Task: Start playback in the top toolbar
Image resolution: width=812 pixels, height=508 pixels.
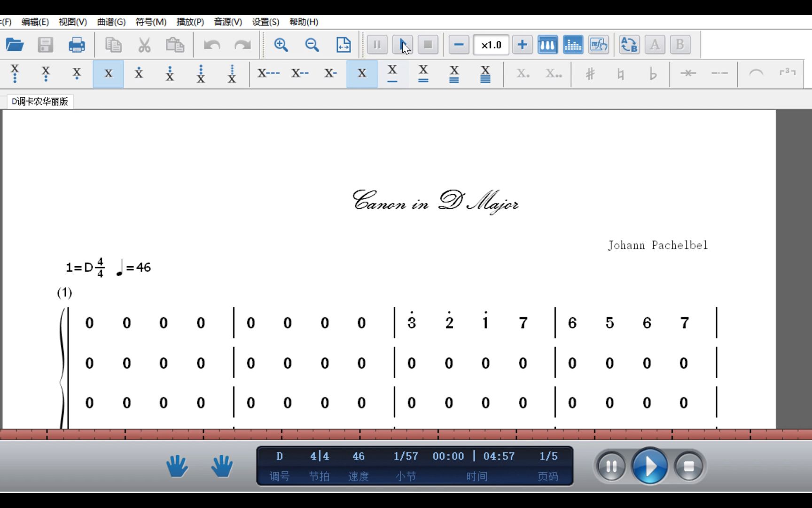Action: (x=403, y=45)
